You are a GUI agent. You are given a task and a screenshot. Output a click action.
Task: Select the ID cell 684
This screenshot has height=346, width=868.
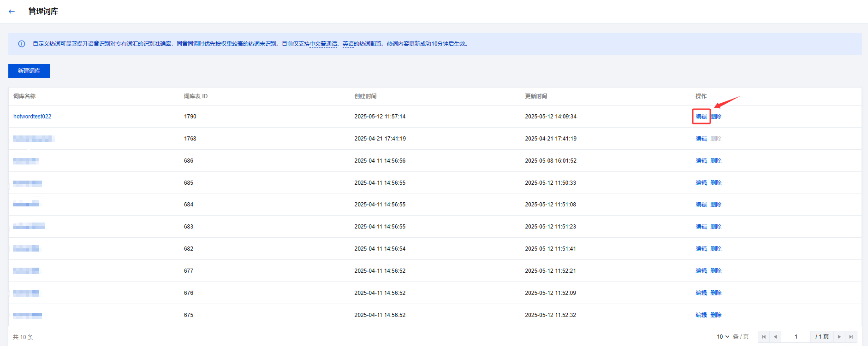(x=189, y=205)
